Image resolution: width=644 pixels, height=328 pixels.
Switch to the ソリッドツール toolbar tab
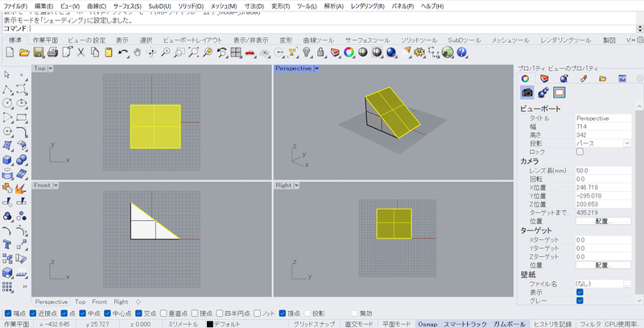[x=419, y=39]
